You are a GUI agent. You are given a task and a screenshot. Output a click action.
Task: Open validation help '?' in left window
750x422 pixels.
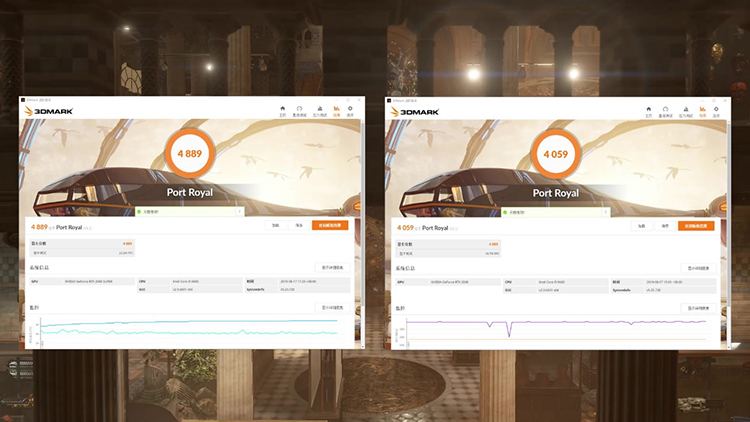[x=240, y=211]
